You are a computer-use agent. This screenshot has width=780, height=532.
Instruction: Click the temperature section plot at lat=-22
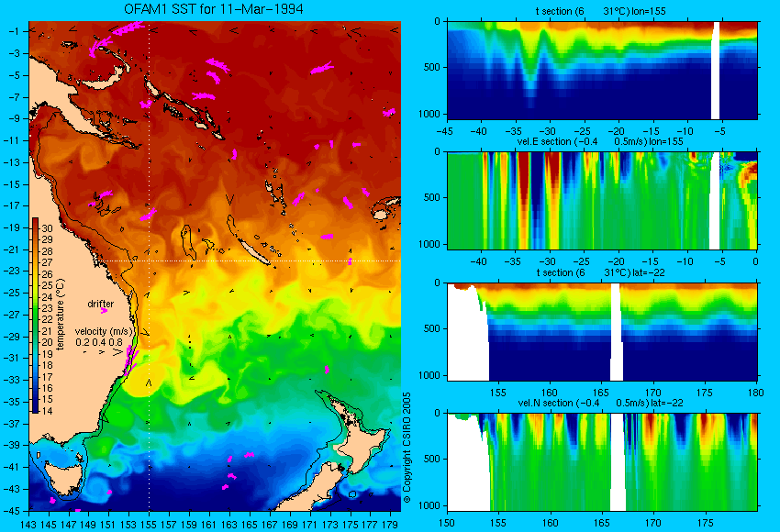pyautogui.click(x=602, y=332)
